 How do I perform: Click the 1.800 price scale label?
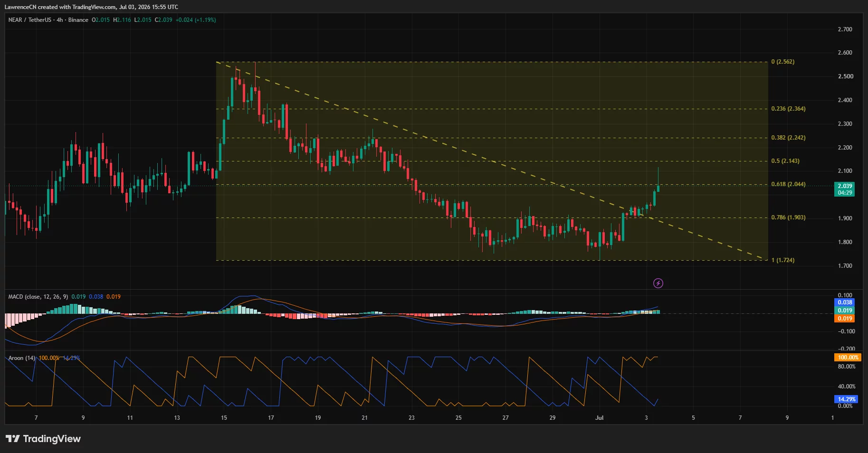845,242
